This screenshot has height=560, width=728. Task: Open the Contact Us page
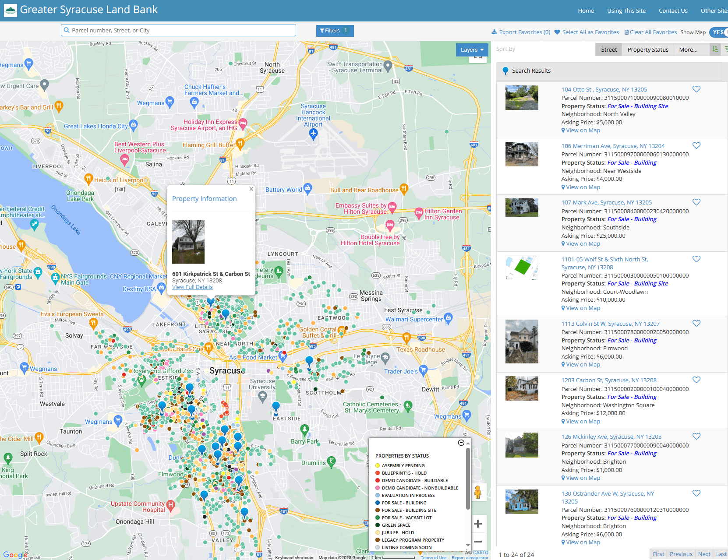(x=673, y=11)
